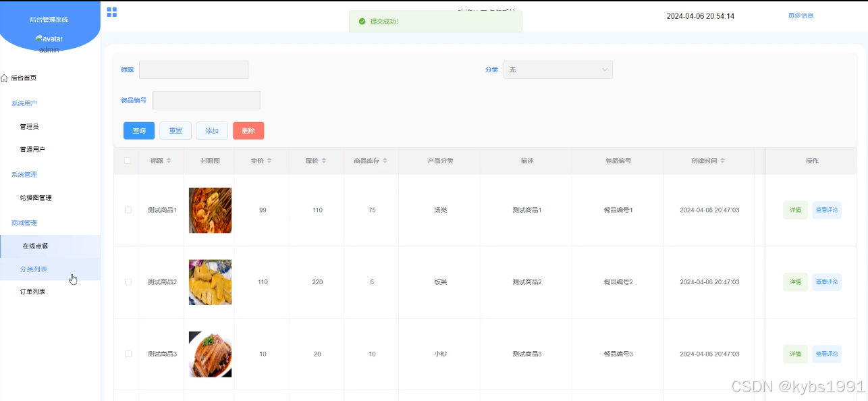This screenshot has height=401, width=868.
Task: Sort by the 创建时间 column arrows
Action: (722, 161)
